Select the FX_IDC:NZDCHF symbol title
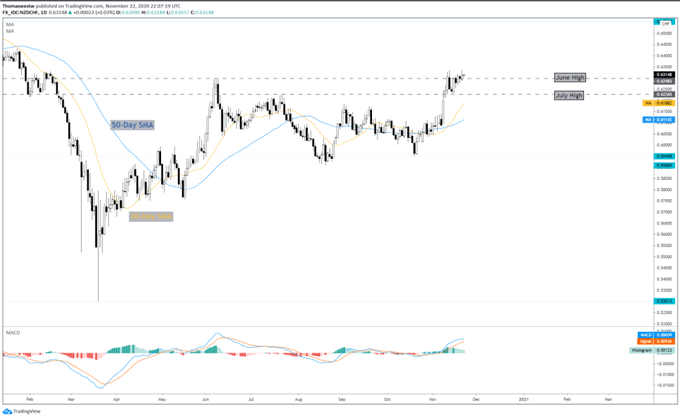 point(20,13)
